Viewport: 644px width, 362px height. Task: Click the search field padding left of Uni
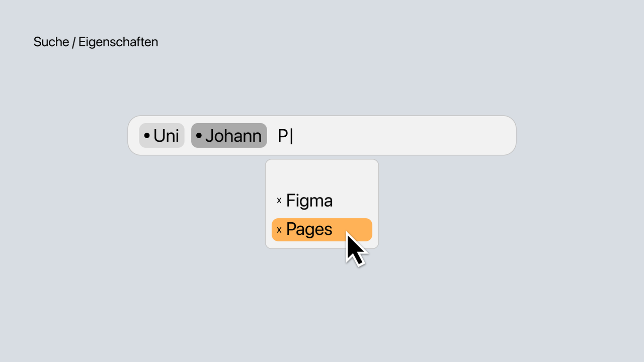134,136
